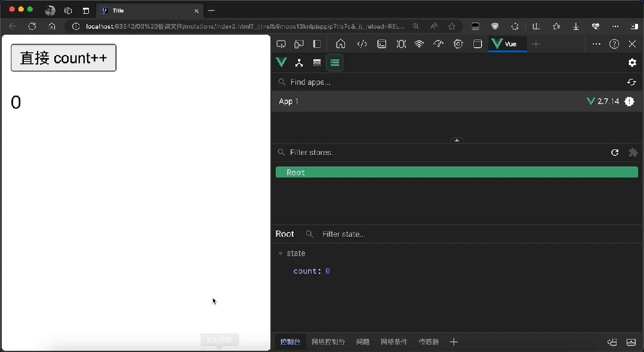Open the Elements panel
The height and width of the screenshot is (352, 644).
362,44
